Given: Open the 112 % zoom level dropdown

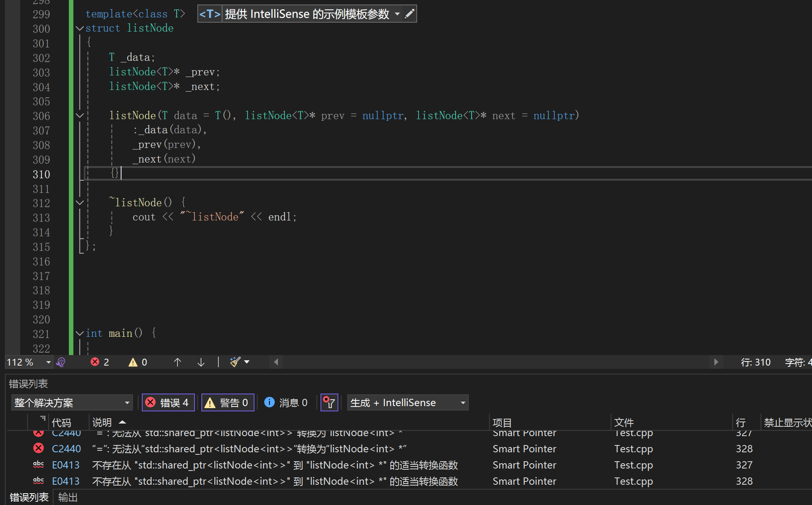Looking at the screenshot, I should [x=48, y=362].
